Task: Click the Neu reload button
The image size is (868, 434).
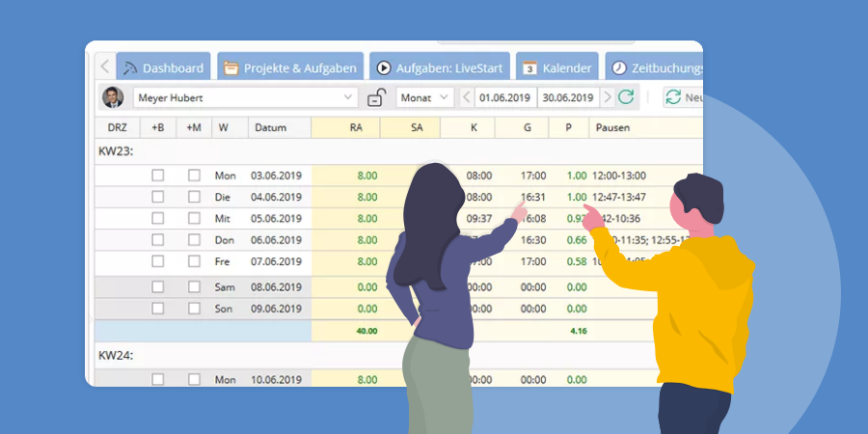Action: click(683, 97)
